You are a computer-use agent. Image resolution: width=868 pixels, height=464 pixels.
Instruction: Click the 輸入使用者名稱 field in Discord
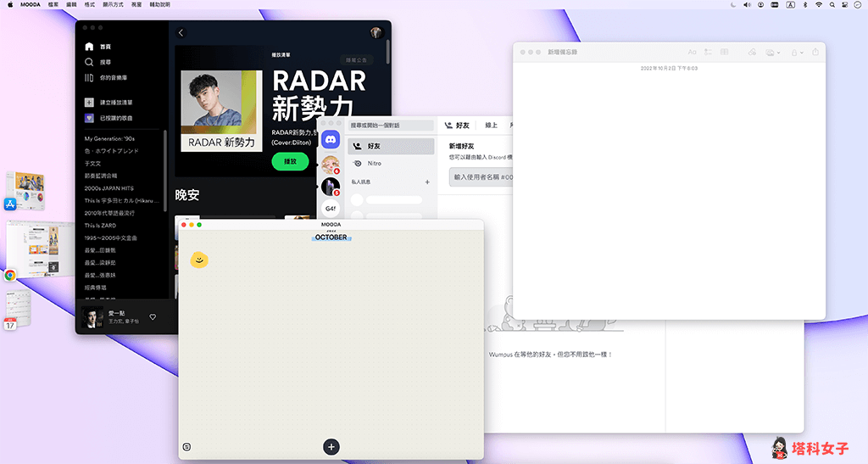tap(481, 177)
